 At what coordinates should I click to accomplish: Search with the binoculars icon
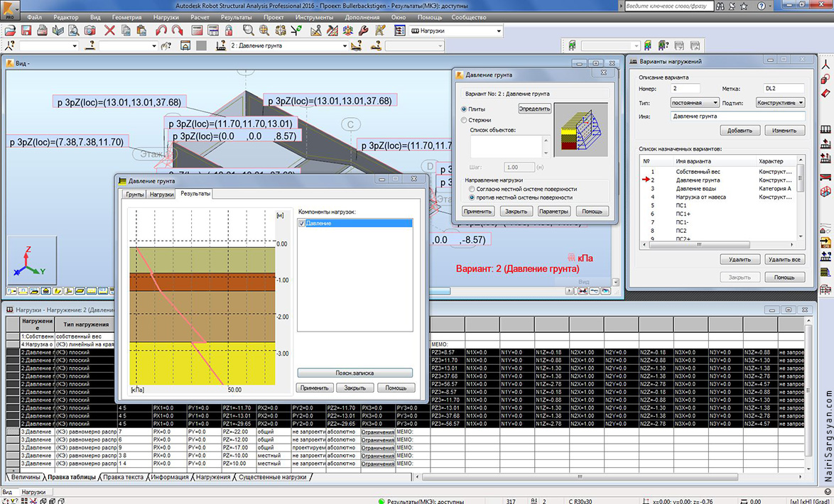click(720, 6)
